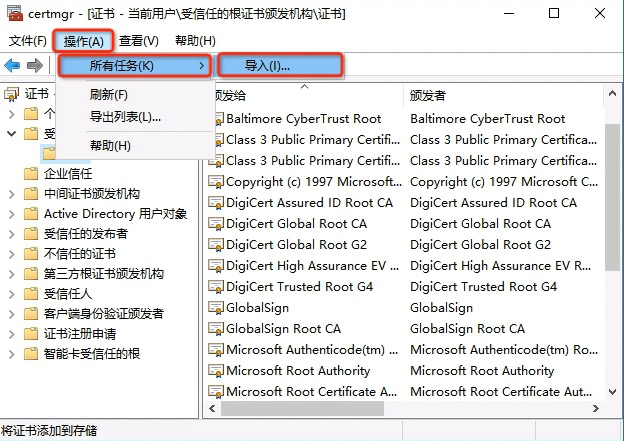Screen dimensions: 624x441
Task: Expand the 智能卡受信任的根 tree node
Action: (x=11, y=354)
